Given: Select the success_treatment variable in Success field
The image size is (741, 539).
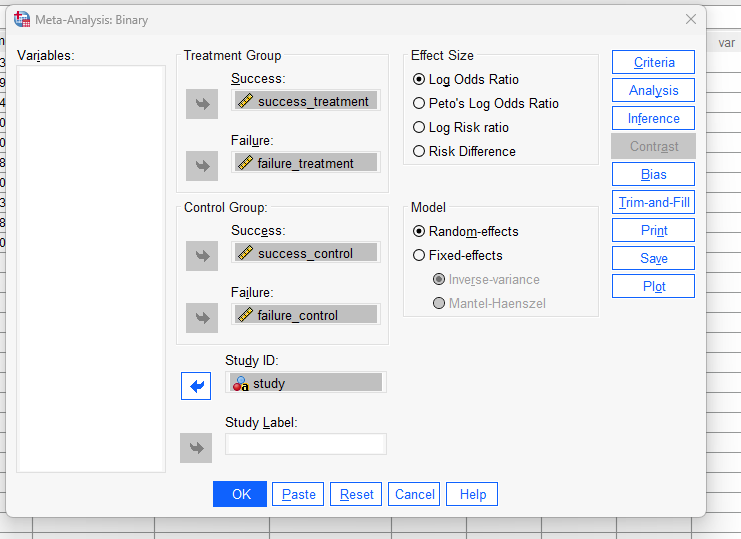Looking at the screenshot, I should tap(306, 101).
